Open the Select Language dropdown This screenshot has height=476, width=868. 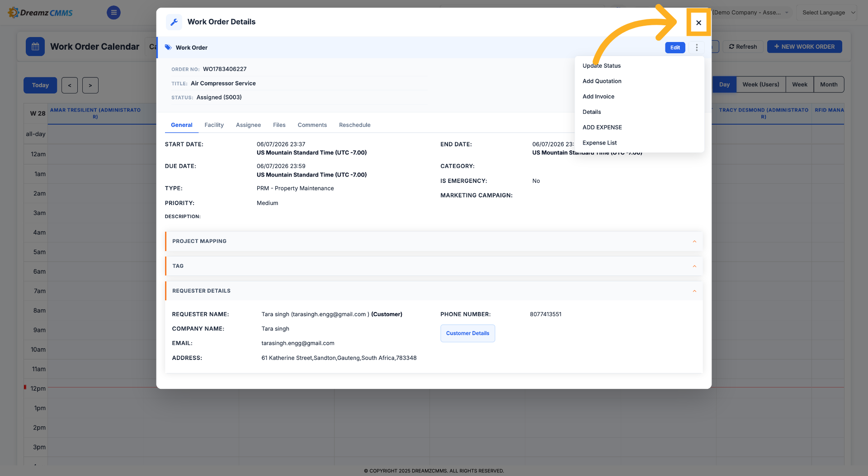[827, 13]
